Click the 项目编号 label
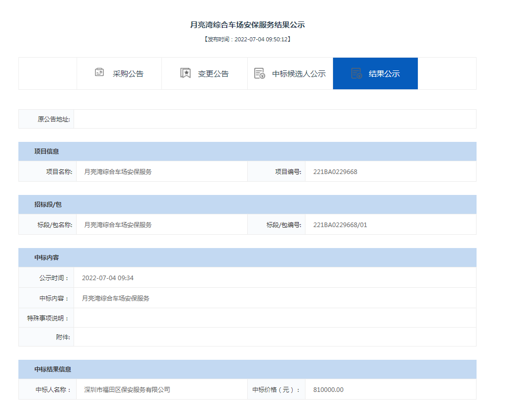 coord(288,171)
